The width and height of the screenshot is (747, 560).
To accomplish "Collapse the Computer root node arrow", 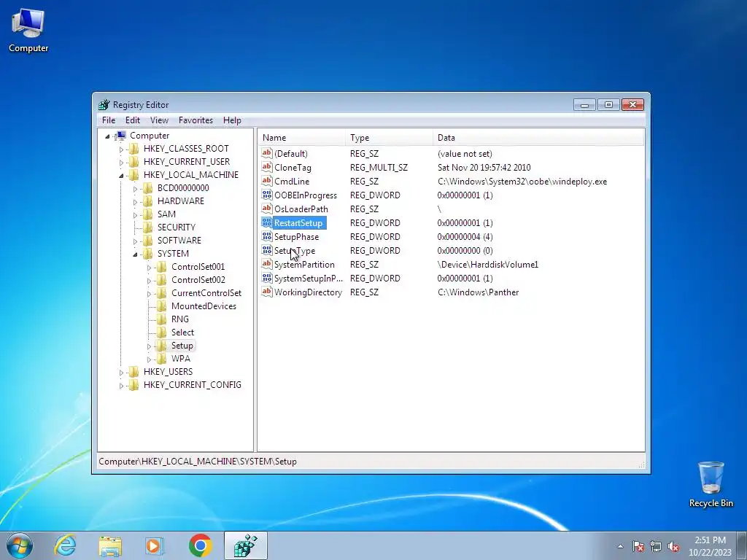I will pyautogui.click(x=108, y=136).
